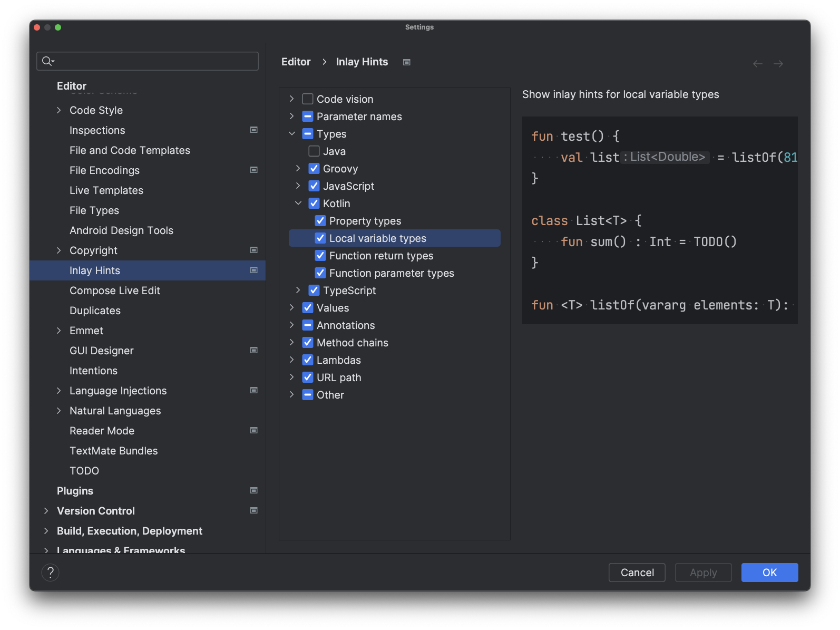Uncheck the JavaScript types checkbox
Image resolution: width=840 pixels, height=630 pixels.
pyautogui.click(x=314, y=186)
